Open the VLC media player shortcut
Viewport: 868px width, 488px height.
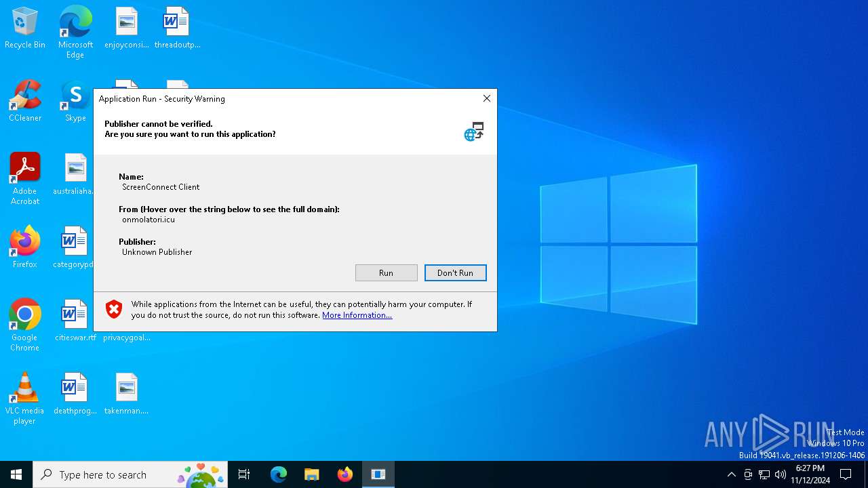[x=25, y=399]
